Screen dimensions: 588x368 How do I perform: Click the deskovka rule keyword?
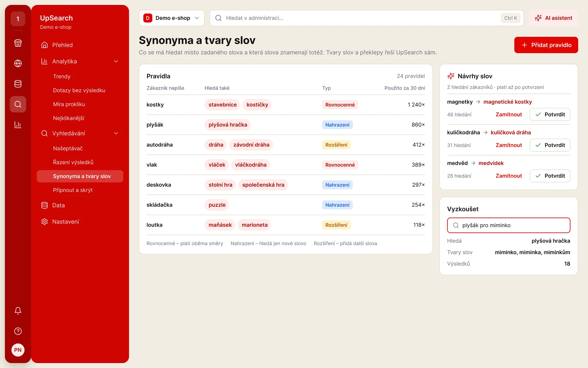coord(159,185)
